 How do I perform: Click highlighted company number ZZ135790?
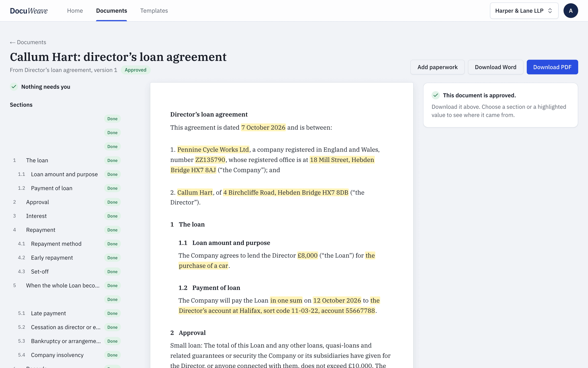coord(210,160)
